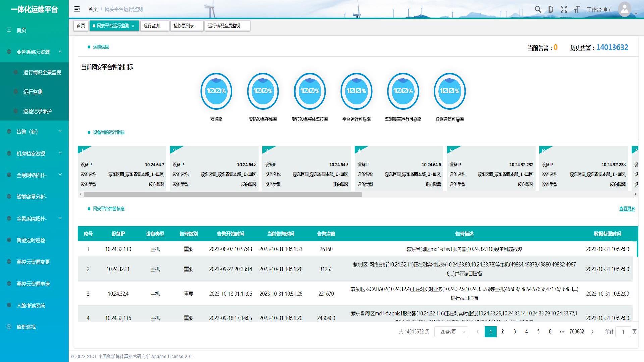The width and height of the screenshot is (644, 362).
Task: Click the 查看更多 link
Action: [x=627, y=209]
